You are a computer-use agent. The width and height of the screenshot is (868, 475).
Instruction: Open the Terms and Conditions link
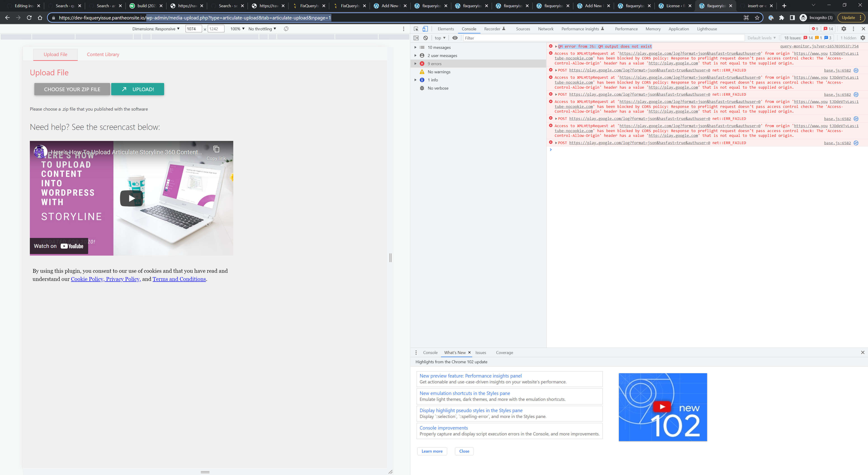179,279
